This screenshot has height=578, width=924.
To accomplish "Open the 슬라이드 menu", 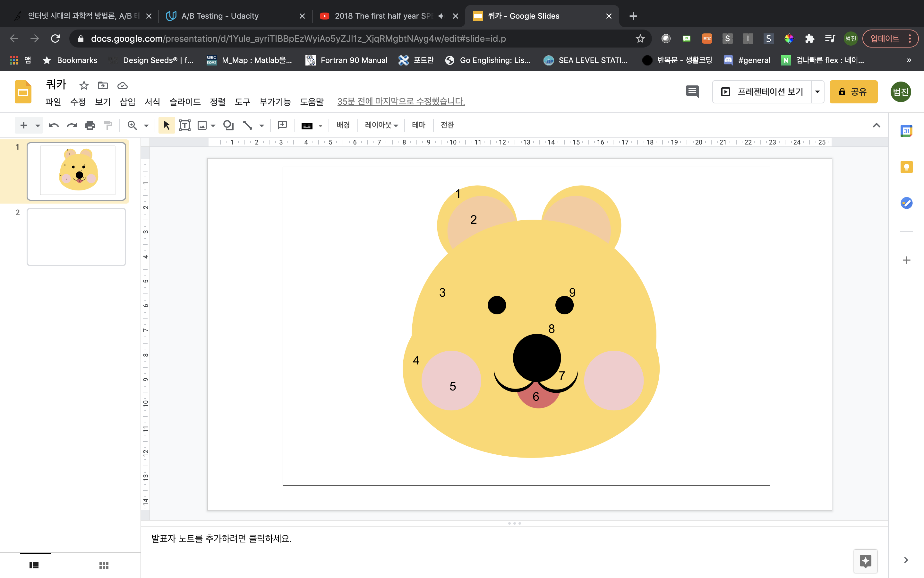I will [x=185, y=102].
